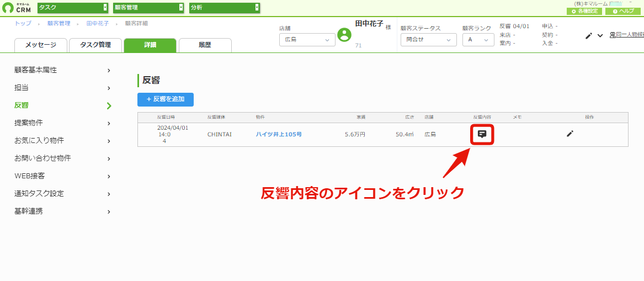Go to 田中花子 in the breadcrumb
Image resolution: width=644 pixels, height=281 pixels.
[98, 23]
